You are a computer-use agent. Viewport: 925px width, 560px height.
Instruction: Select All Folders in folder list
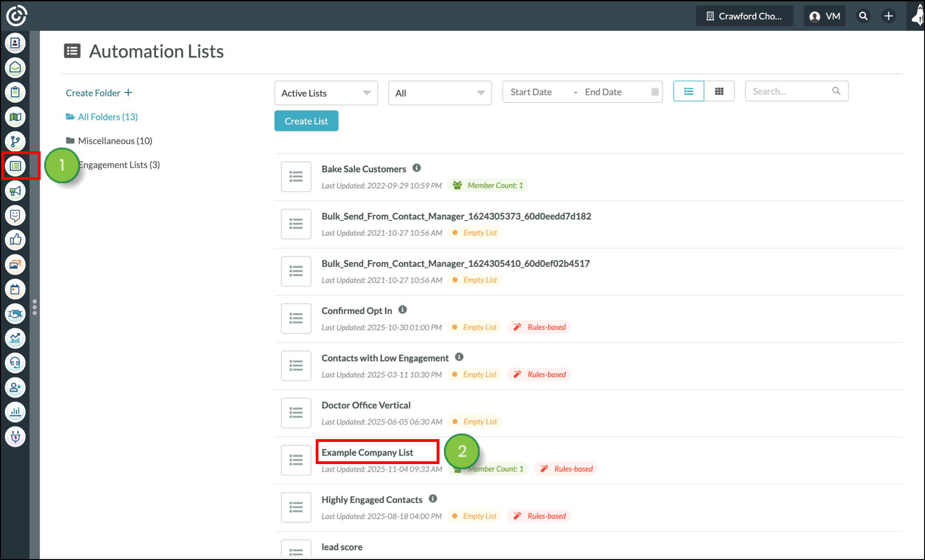107,117
